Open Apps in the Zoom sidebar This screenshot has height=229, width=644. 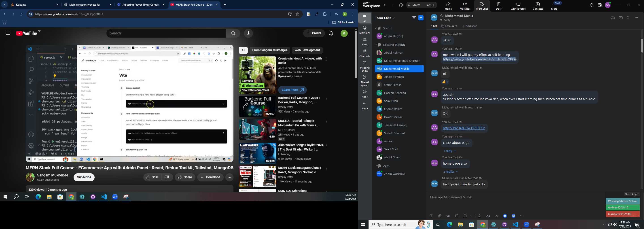click(x=365, y=94)
